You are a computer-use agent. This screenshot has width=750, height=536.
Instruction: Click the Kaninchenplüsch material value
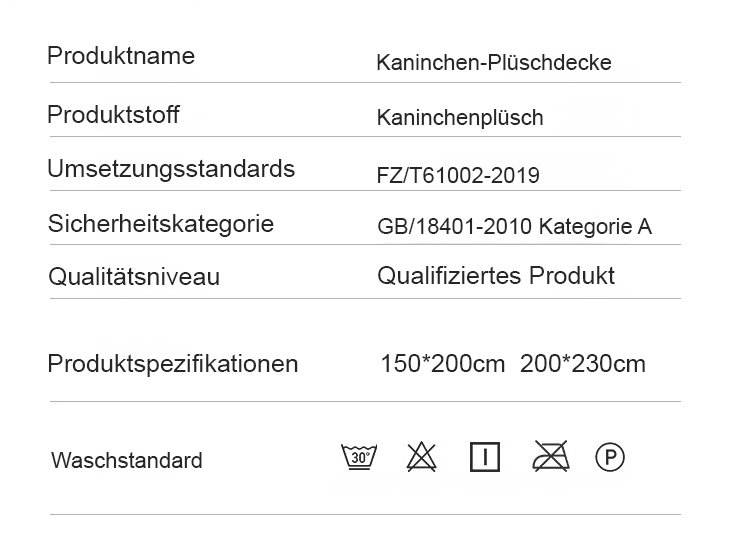point(460,118)
